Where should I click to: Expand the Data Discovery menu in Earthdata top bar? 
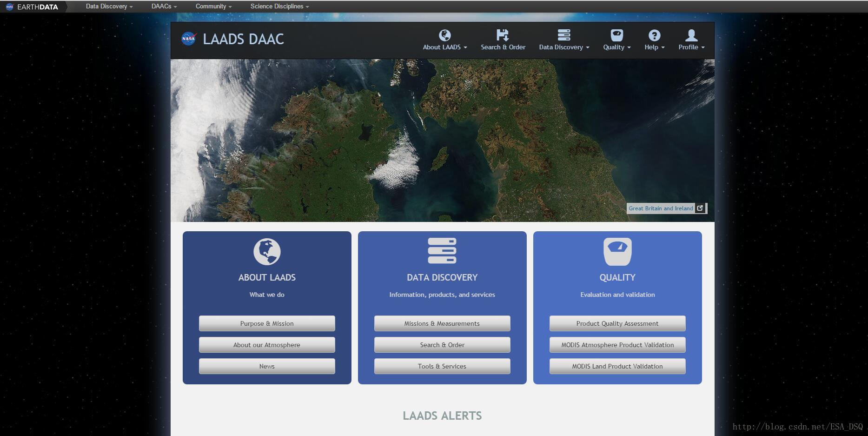click(109, 7)
